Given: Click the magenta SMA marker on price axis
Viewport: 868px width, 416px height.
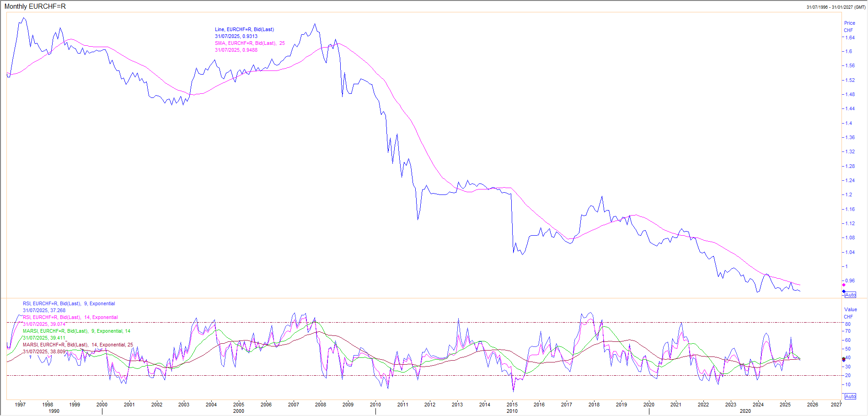Looking at the screenshot, I should [x=844, y=285].
